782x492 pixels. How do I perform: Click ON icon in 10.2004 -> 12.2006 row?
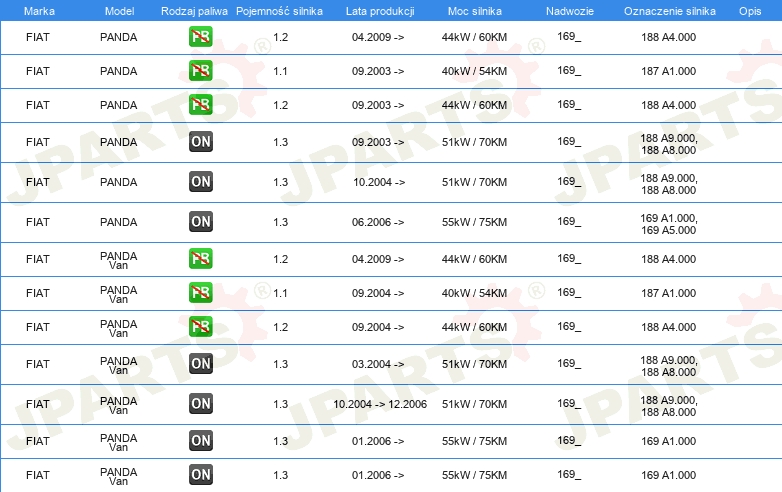tap(200, 404)
